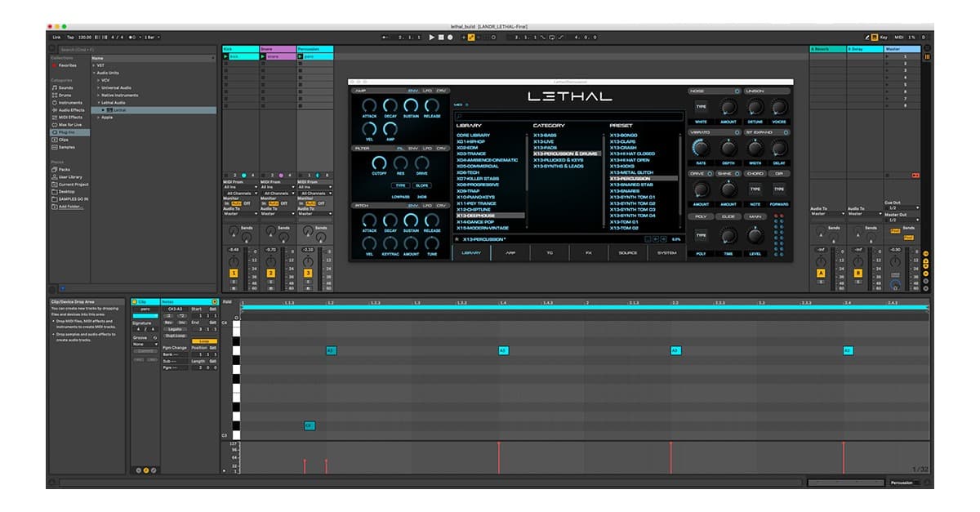
Task: Click the transport Stop button
Action: [x=441, y=37]
